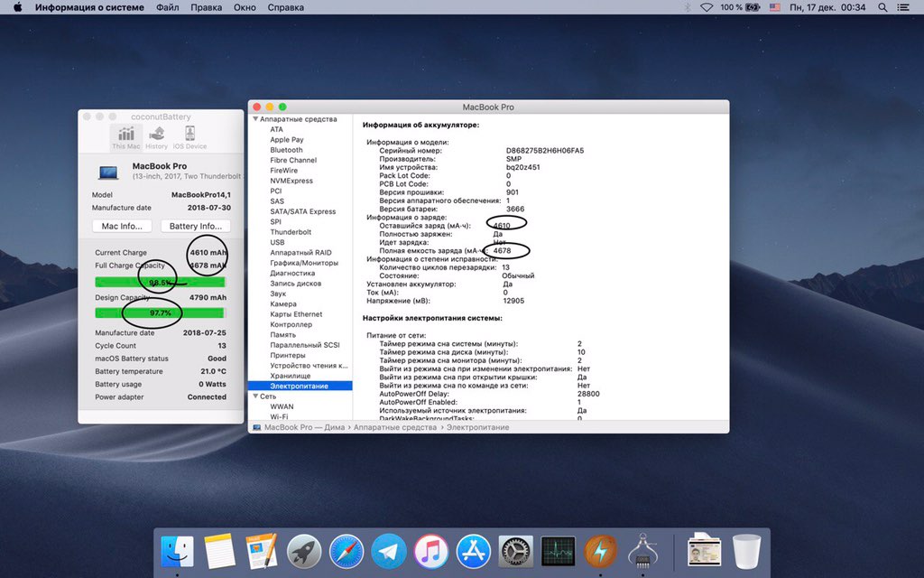
Task: Launch Notes from the Dock
Action: 219,552
